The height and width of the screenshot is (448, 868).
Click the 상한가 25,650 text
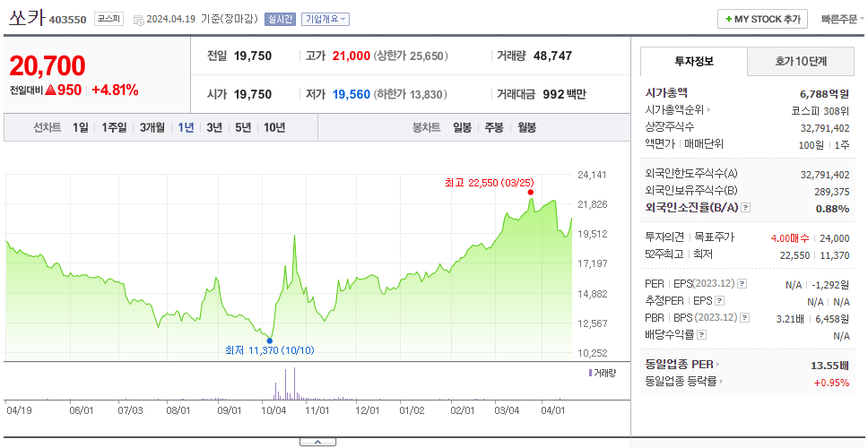(x=412, y=56)
